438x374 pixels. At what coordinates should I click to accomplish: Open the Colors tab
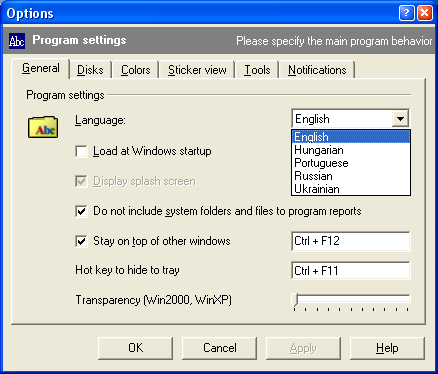135,70
